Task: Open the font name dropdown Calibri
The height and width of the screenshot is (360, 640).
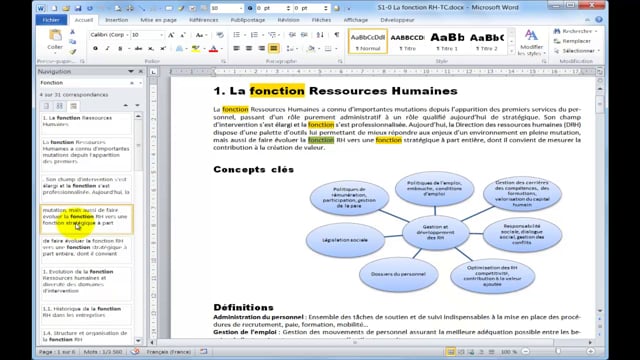Action: [x=127, y=35]
